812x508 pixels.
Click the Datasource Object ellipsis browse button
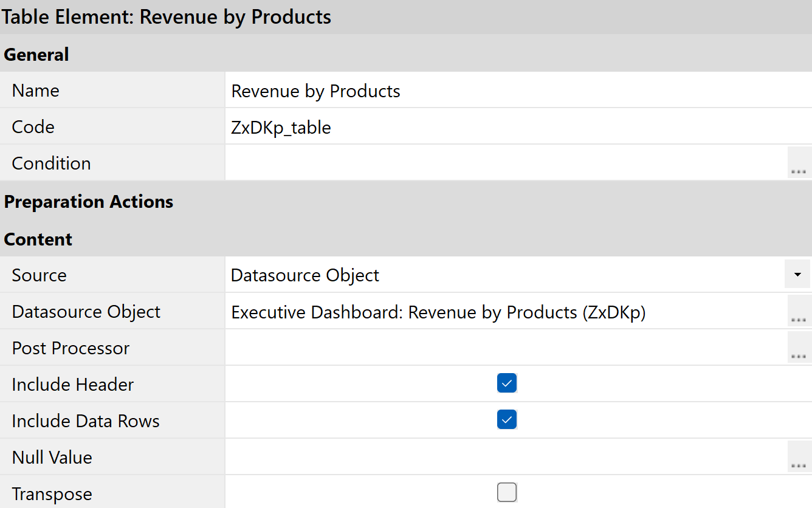(799, 311)
